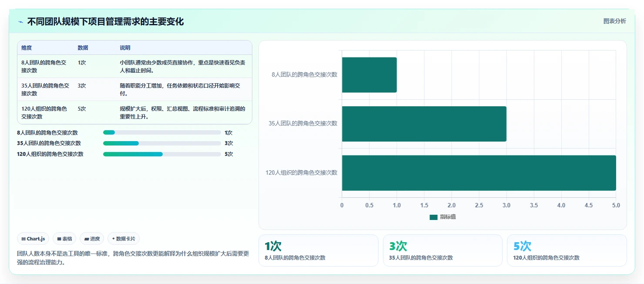Click table cell 120人组织的跨角色交接次数
The width and height of the screenshot is (644, 284).
click(x=44, y=112)
